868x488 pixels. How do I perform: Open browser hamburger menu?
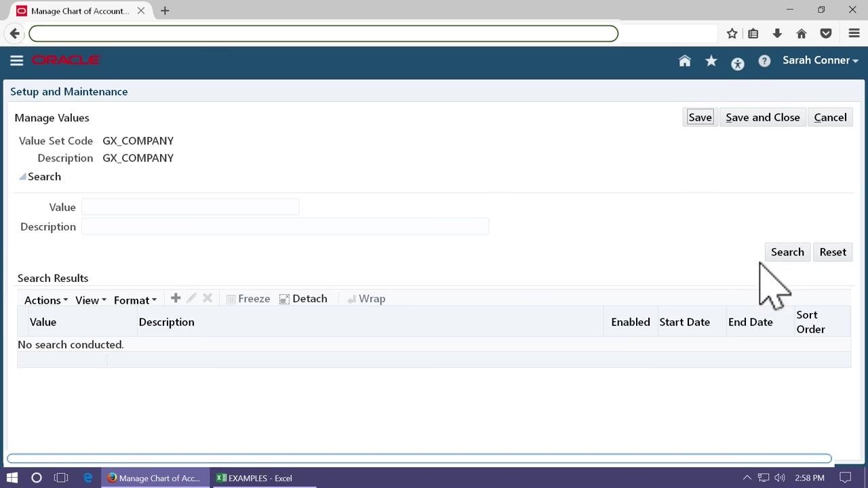[854, 33]
